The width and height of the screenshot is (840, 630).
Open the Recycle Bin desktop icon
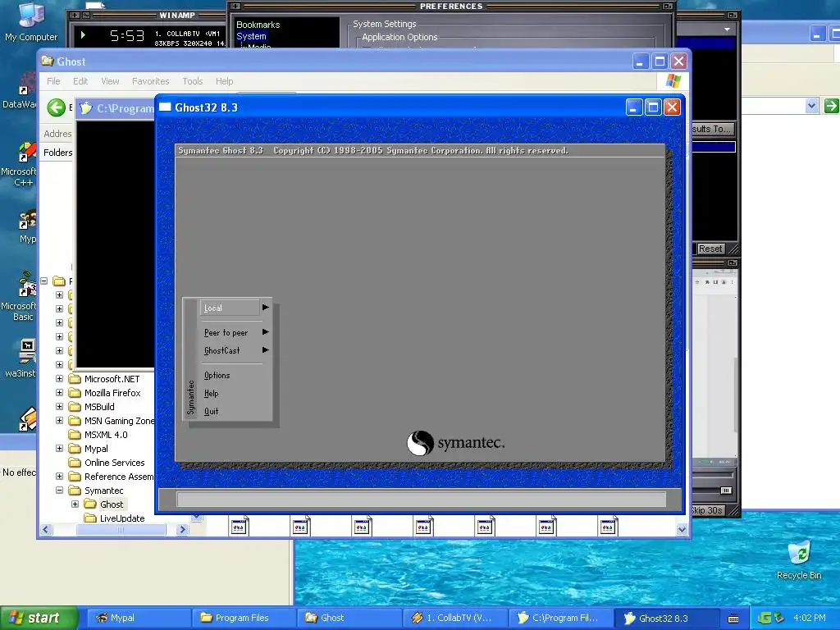[799, 560]
